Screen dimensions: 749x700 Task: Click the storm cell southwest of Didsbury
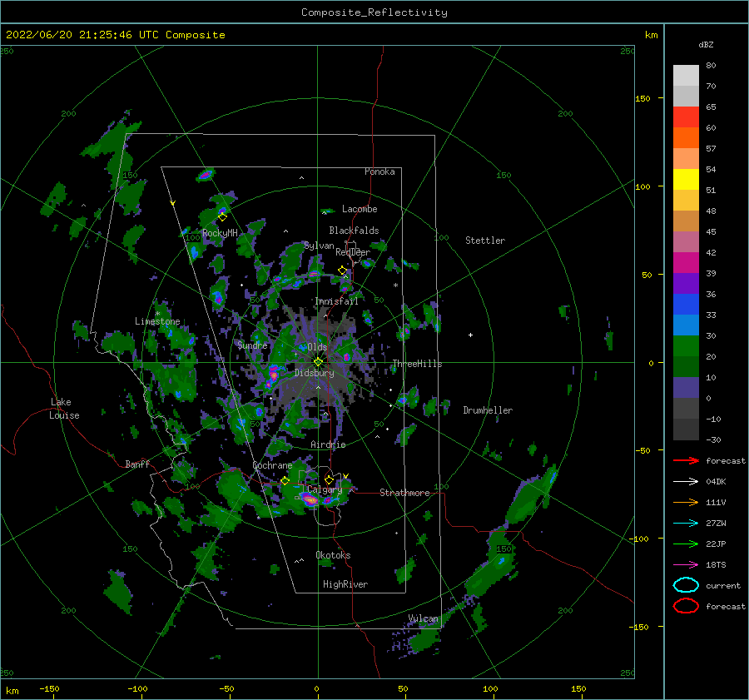point(273,374)
